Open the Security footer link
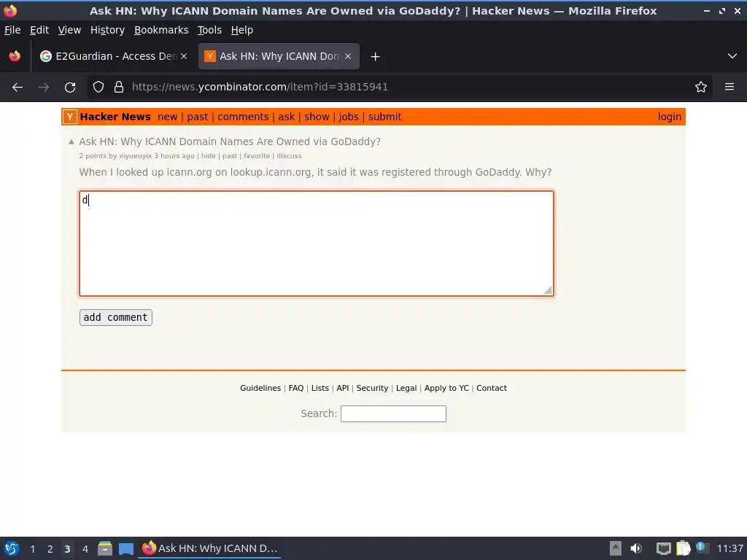 pos(372,388)
